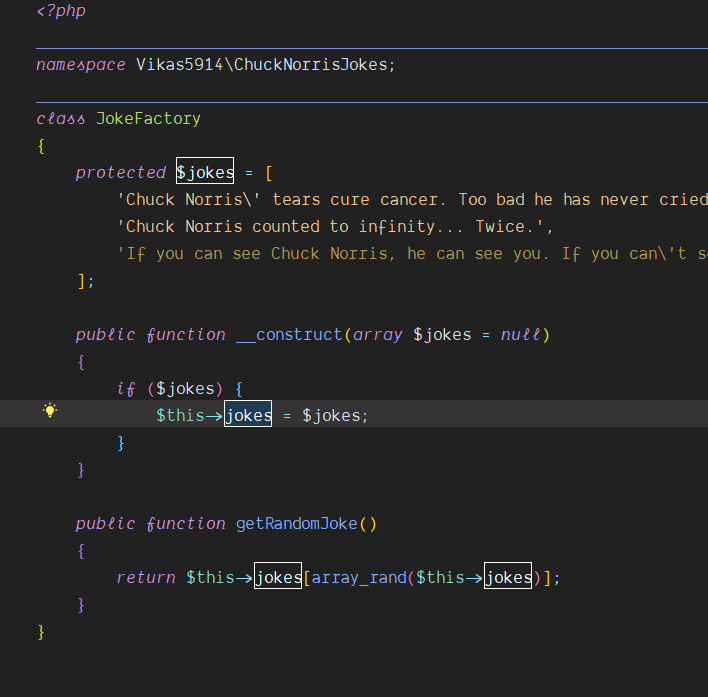Click the "null" default value
Image resolution: width=708 pixels, height=697 pixels.
pyautogui.click(x=520, y=335)
